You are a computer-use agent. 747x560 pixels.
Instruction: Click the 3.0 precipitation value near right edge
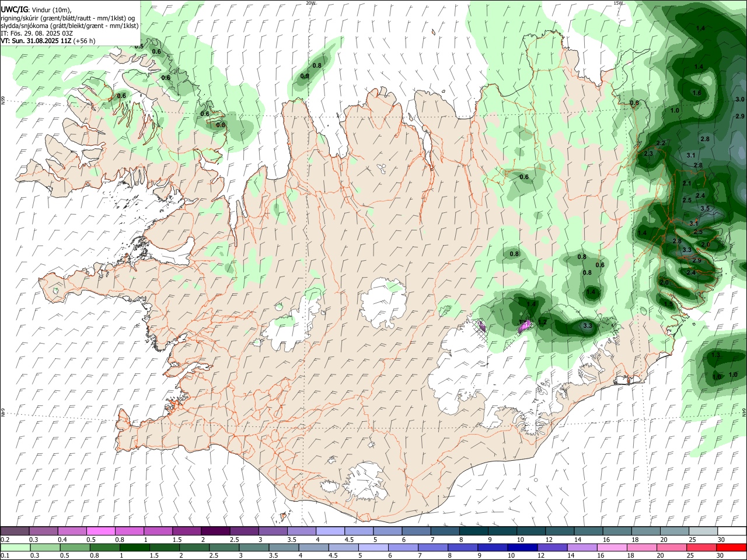[740, 100]
